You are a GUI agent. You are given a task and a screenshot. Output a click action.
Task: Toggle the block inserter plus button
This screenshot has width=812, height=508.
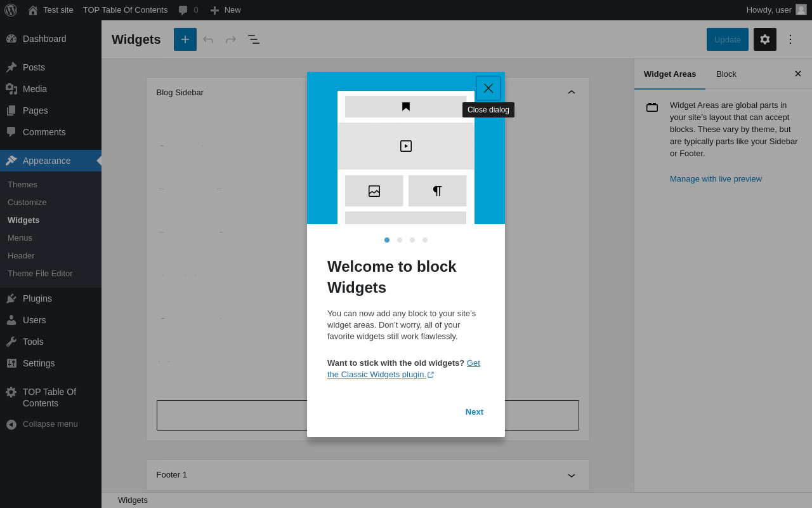point(185,39)
